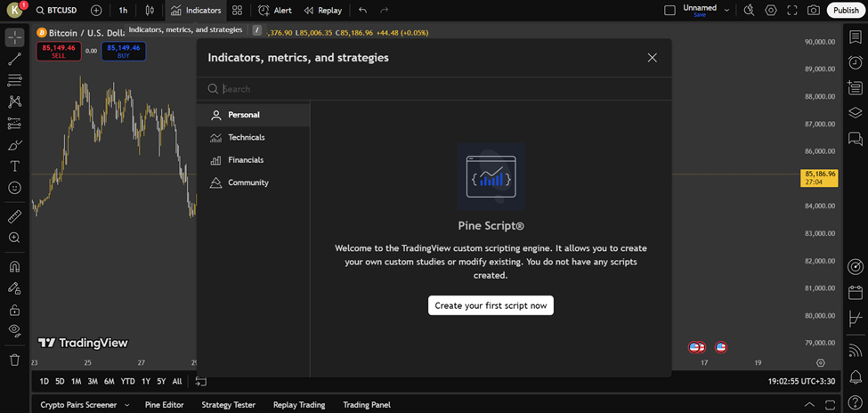Open the Strategy Tester tab

[x=229, y=405]
